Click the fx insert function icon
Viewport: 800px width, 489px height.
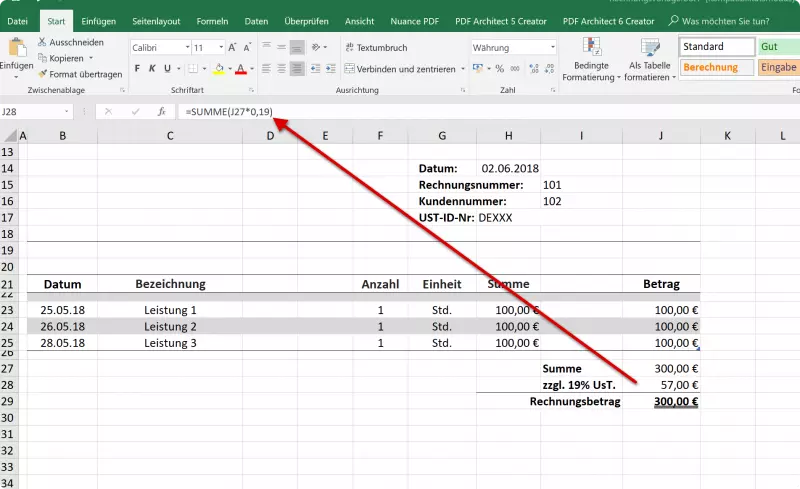[x=162, y=111]
